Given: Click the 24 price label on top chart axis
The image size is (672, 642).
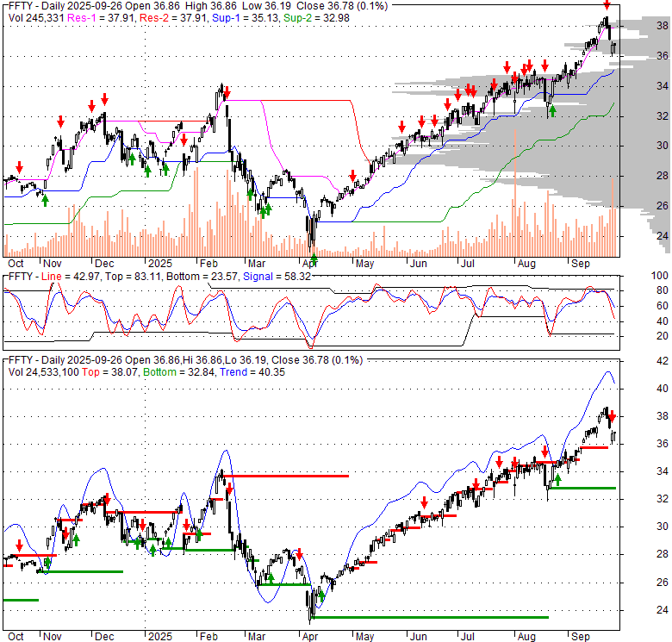Looking at the screenshot, I should tap(663, 236).
